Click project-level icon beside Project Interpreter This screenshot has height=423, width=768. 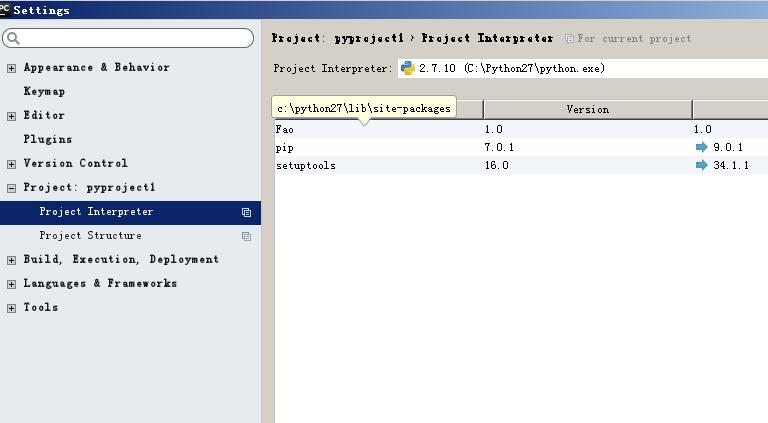coord(246,212)
